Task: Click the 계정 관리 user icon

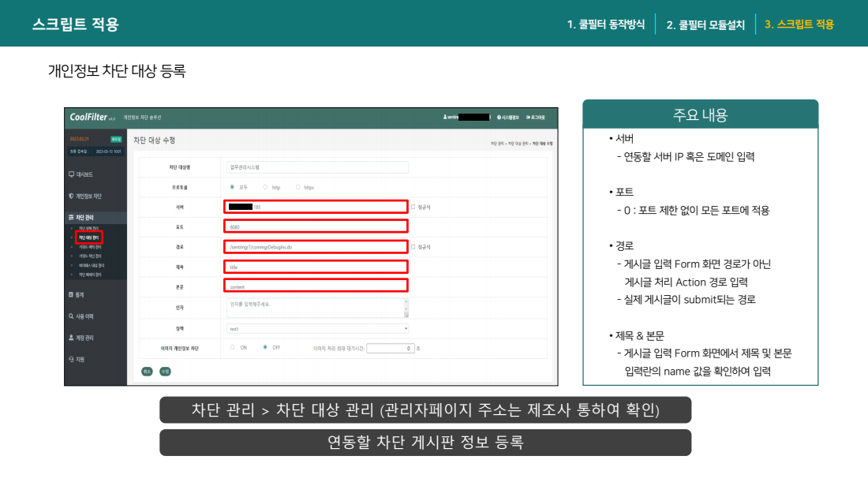Action: [x=71, y=338]
